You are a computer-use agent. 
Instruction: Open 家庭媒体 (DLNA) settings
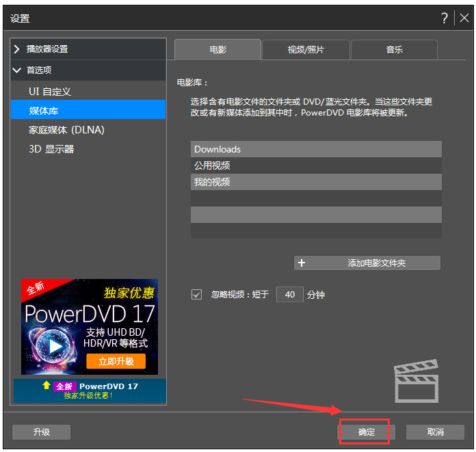tap(88, 130)
